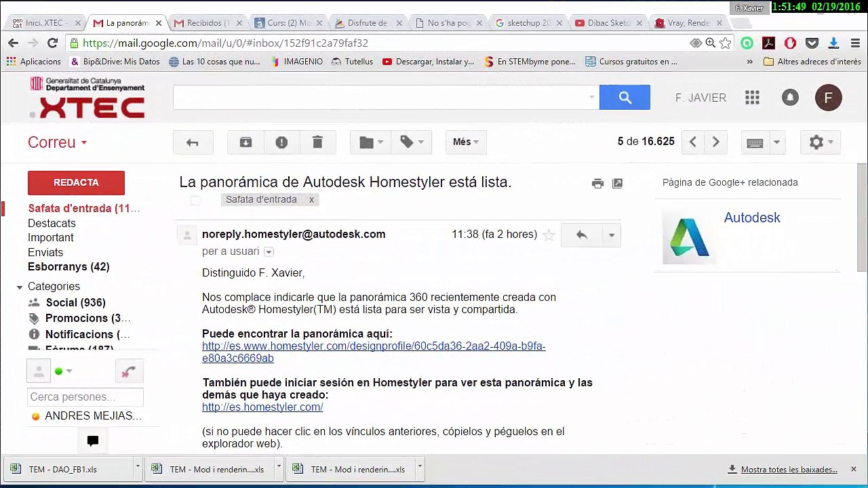Open Labels tag dropdown
Image resolution: width=868 pixels, height=488 pixels.
click(x=412, y=142)
